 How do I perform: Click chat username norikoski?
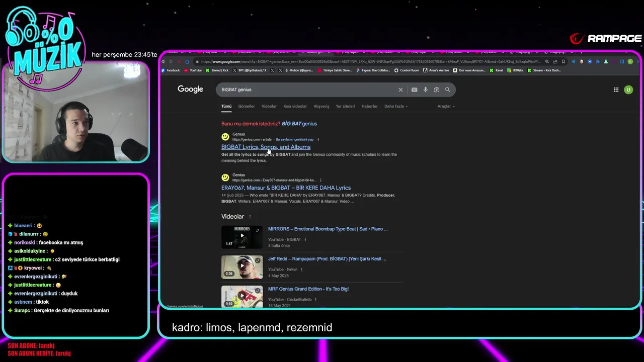point(25,242)
